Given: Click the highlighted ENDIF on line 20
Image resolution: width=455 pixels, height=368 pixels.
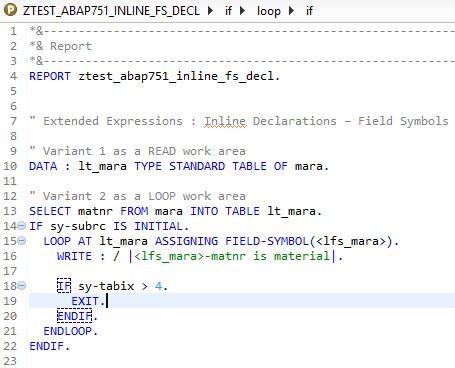Looking at the screenshot, I should 74,316.
